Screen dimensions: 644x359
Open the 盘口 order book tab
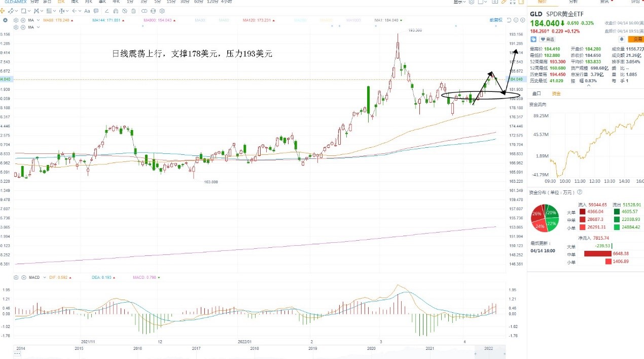coord(536,93)
